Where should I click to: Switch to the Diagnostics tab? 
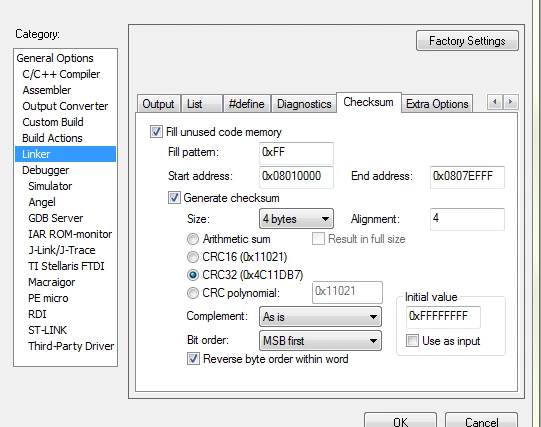[304, 104]
